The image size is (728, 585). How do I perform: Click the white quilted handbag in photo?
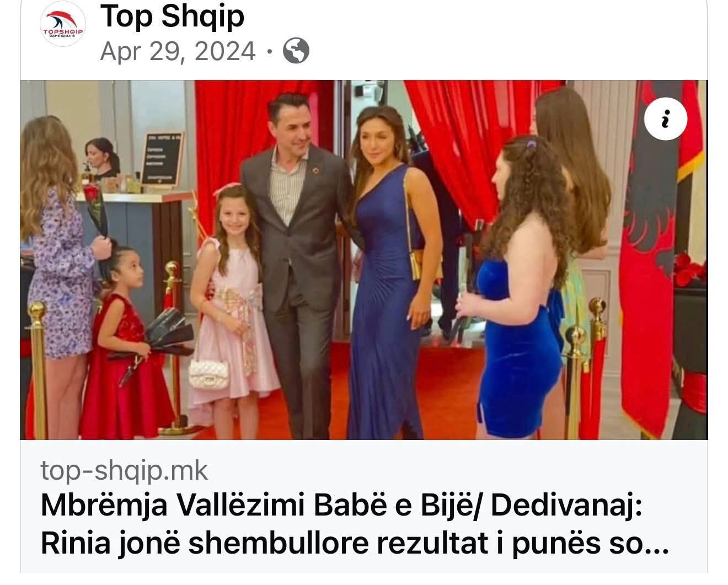pos(205,373)
